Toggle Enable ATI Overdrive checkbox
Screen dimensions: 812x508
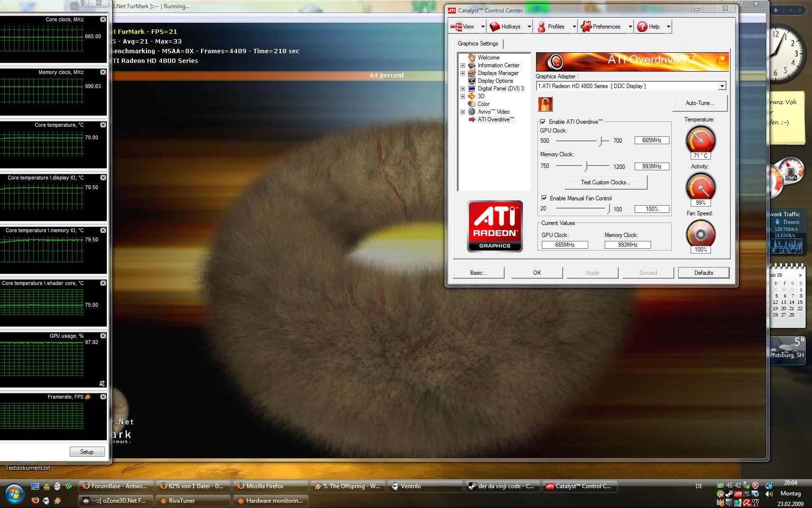point(543,122)
